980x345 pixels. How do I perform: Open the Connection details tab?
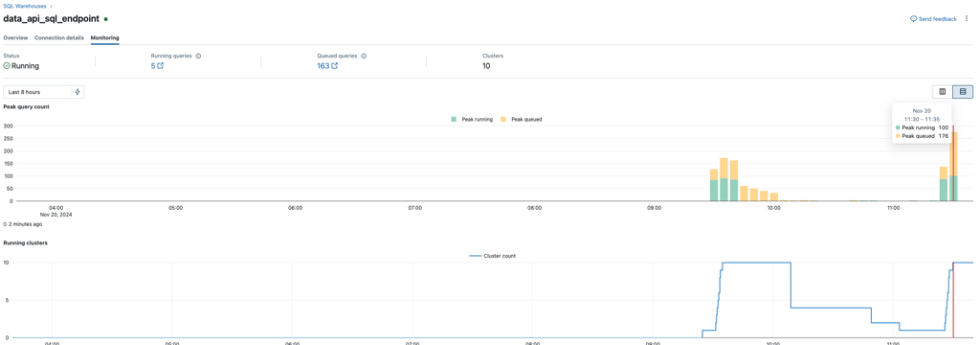[59, 37]
